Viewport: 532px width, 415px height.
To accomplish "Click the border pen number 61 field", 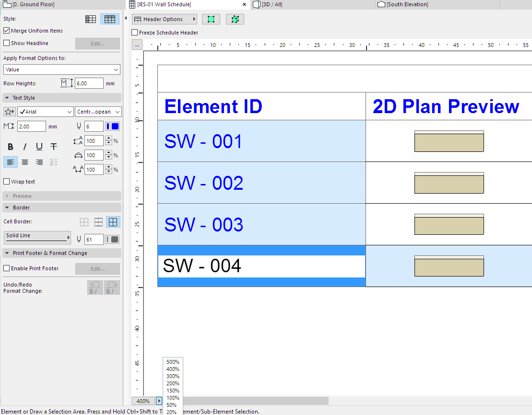I will (94, 240).
